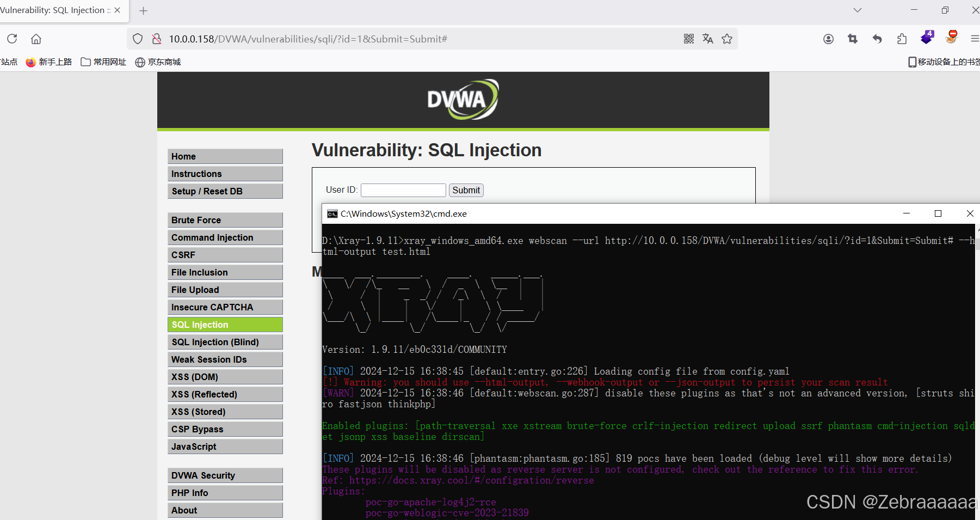Click the cmd.exe window title icon

(332, 214)
